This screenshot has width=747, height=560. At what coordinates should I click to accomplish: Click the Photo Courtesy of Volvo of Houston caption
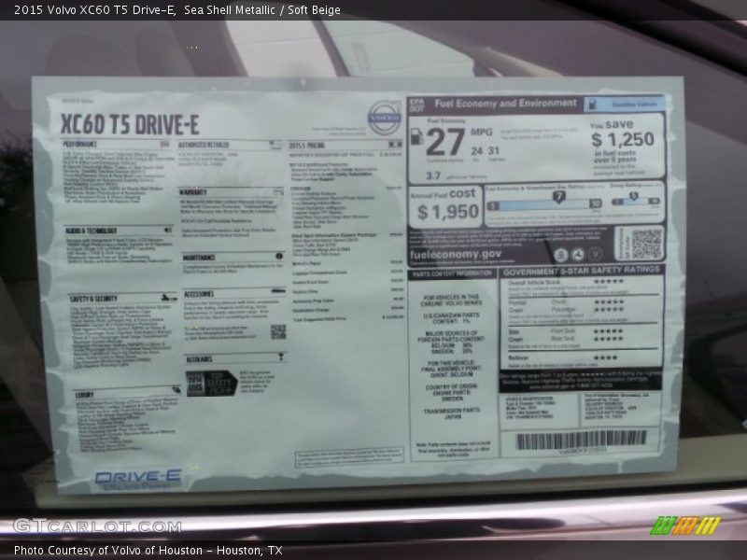pyautogui.click(x=148, y=550)
